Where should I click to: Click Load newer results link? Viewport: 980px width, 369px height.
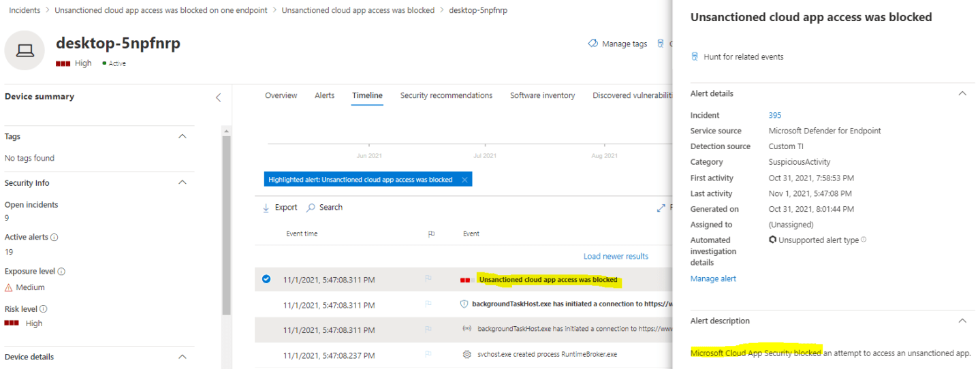click(x=616, y=256)
